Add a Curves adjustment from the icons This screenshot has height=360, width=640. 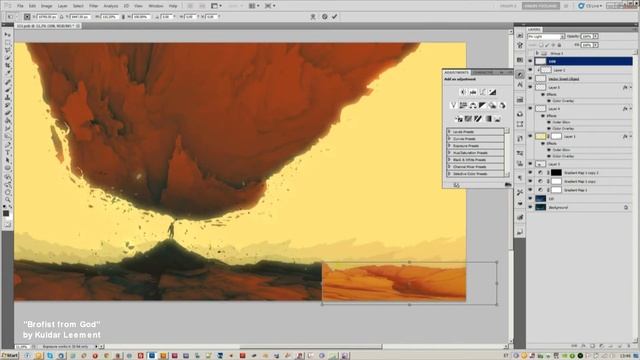click(x=483, y=92)
